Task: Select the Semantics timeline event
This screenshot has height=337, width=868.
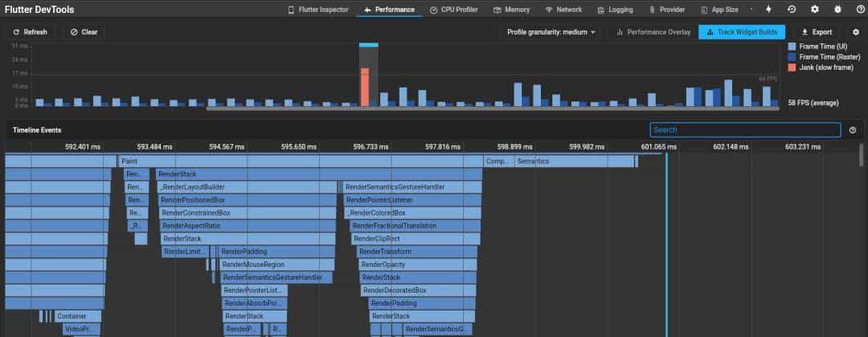Action: (x=574, y=162)
